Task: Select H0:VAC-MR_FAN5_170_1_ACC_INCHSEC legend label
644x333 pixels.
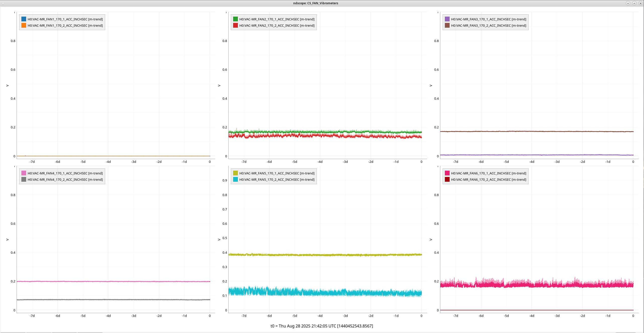Action: point(277,173)
